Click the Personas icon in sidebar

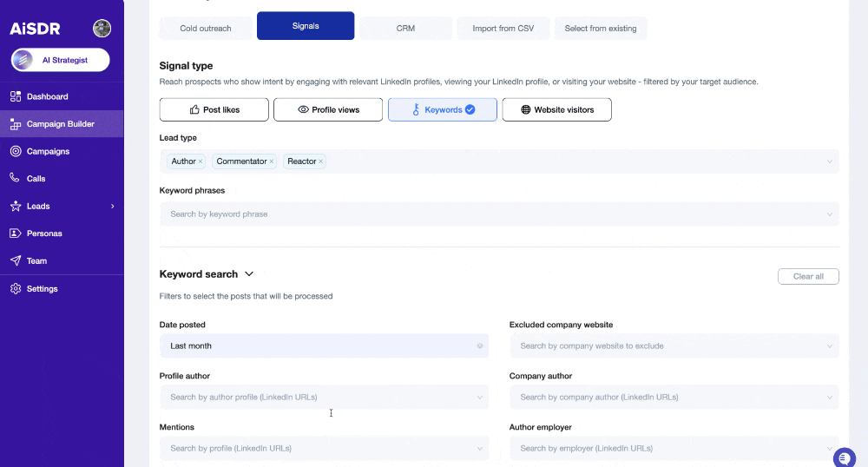click(16, 233)
